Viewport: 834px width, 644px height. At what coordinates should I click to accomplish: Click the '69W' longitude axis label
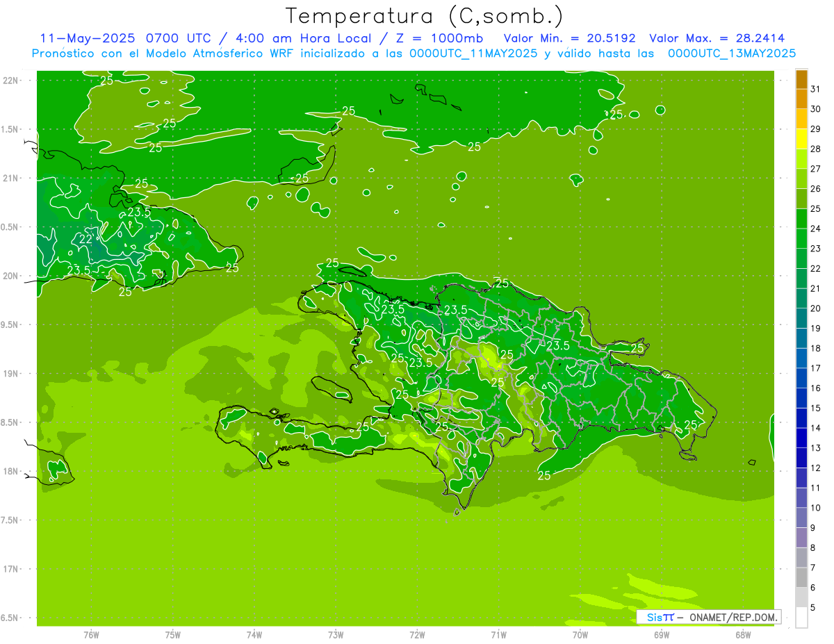(x=662, y=634)
